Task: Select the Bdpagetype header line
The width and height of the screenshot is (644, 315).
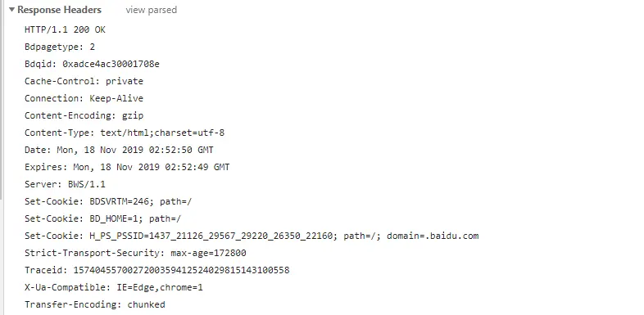Action: click(60, 47)
